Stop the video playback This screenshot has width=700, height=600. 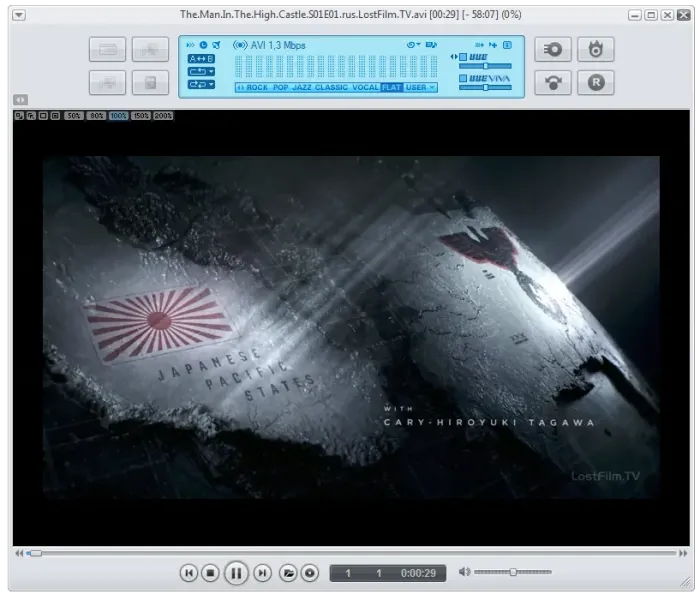click(x=210, y=573)
